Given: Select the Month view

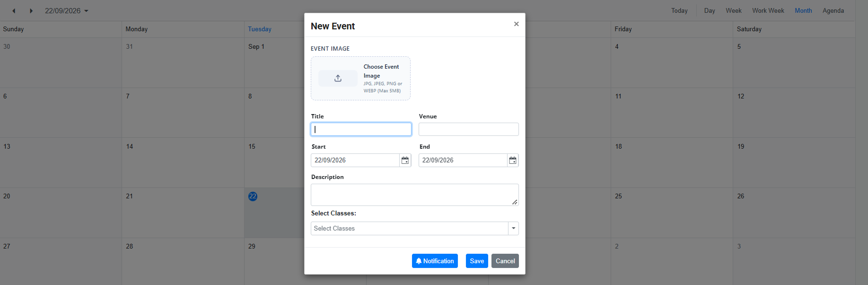Looking at the screenshot, I should [x=803, y=11].
